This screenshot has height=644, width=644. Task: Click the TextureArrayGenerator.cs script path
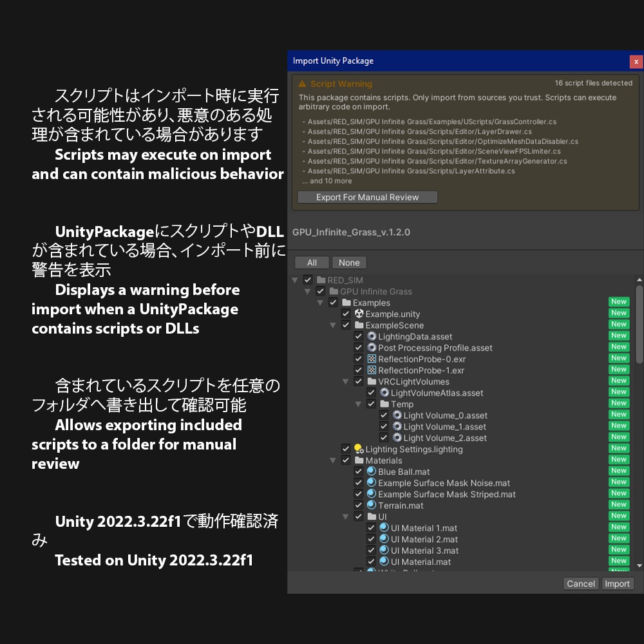(x=437, y=161)
